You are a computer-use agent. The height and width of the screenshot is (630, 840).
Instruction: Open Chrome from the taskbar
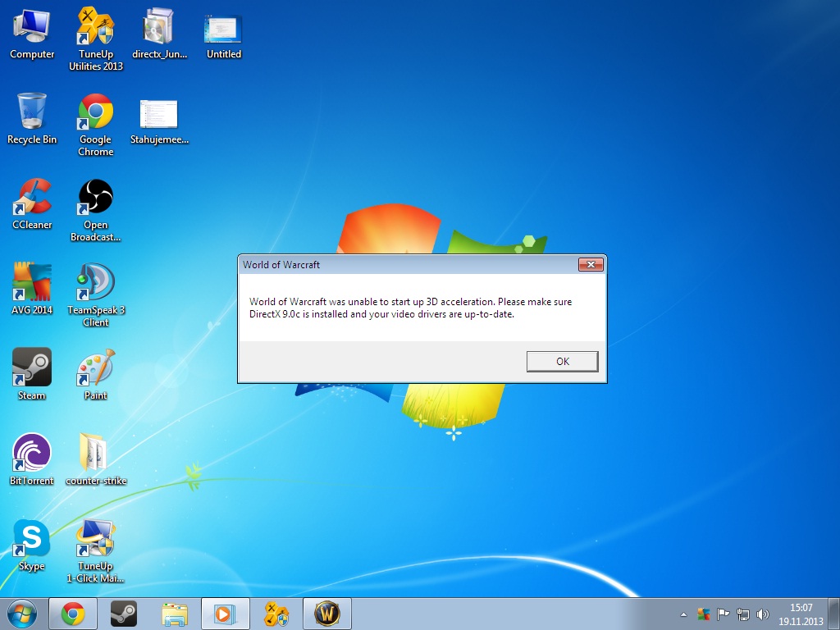pos(73,614)
